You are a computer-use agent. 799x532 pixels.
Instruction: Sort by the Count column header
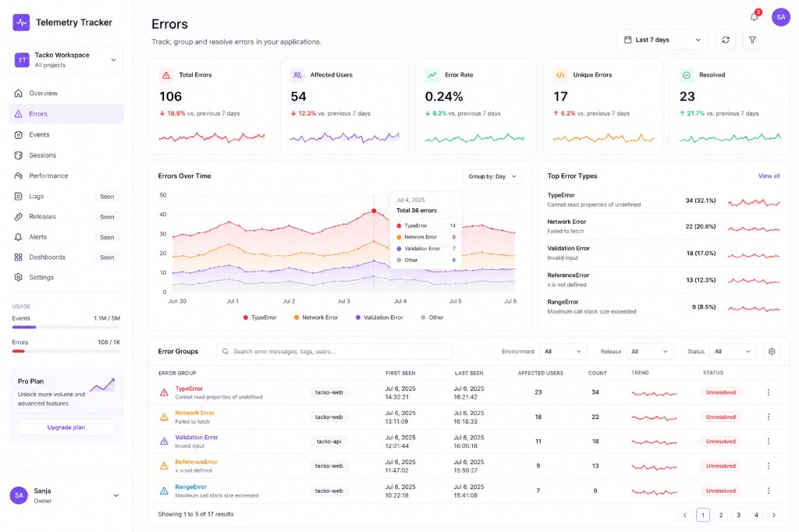click(597, 373)
